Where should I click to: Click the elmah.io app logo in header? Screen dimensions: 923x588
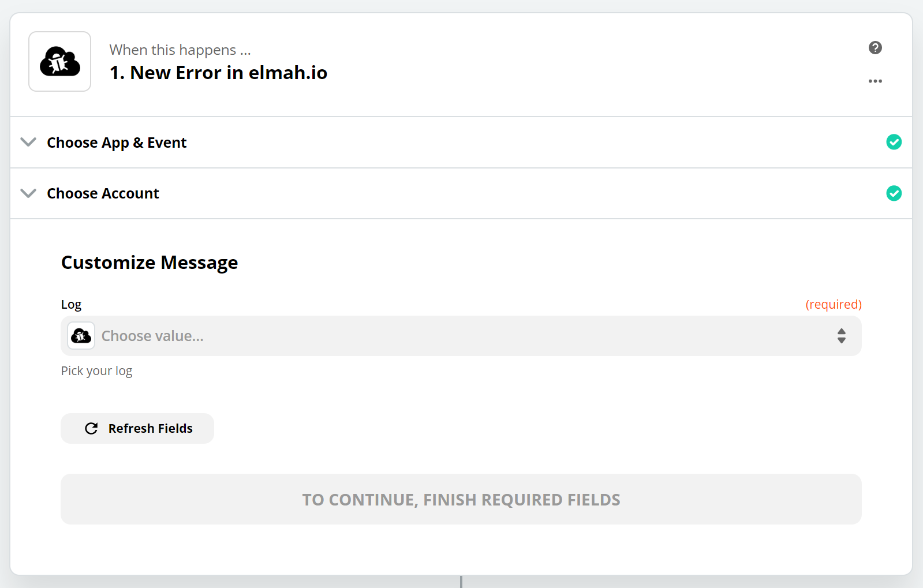click(60, 62)
